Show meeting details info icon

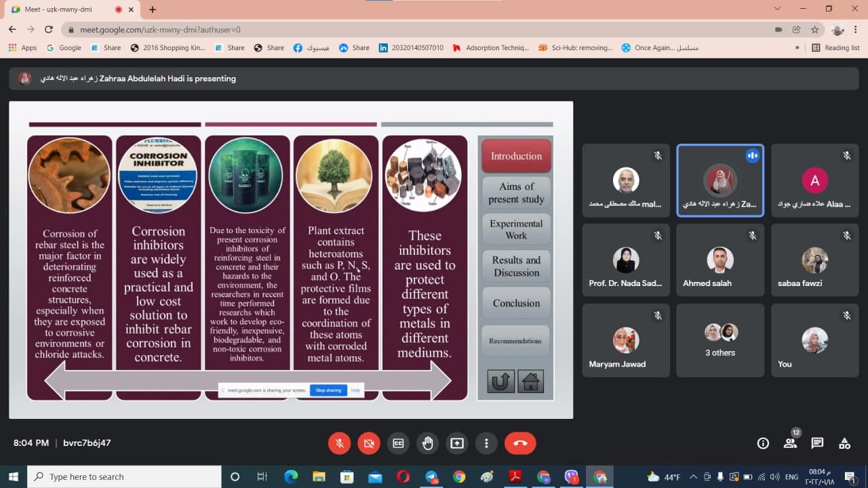(763, 443)
